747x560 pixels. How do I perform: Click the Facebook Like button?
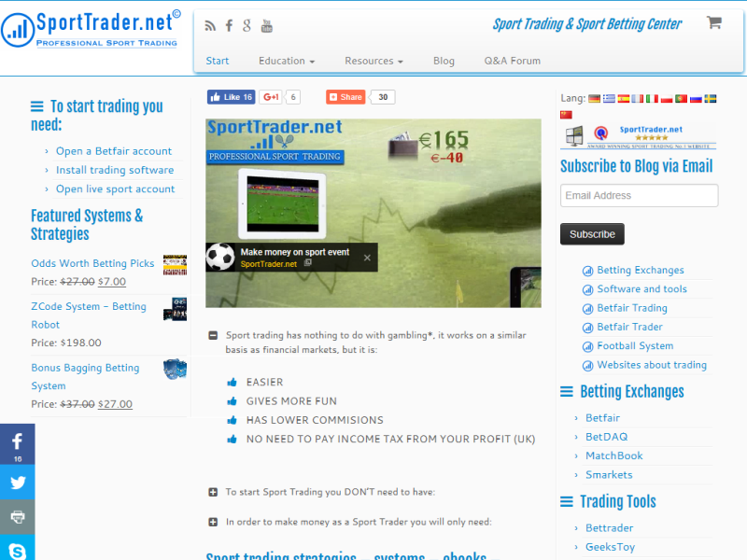(x=231, y=97)
